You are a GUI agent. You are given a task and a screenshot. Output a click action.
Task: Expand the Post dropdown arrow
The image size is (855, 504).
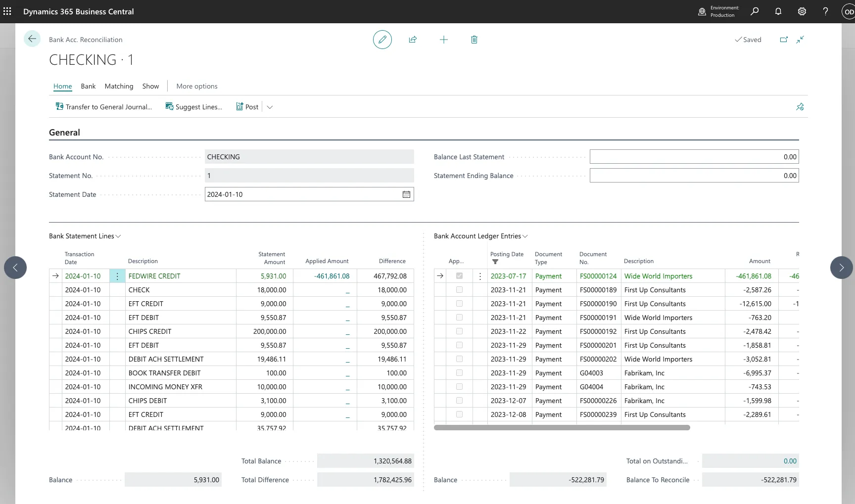pos(270,107)
